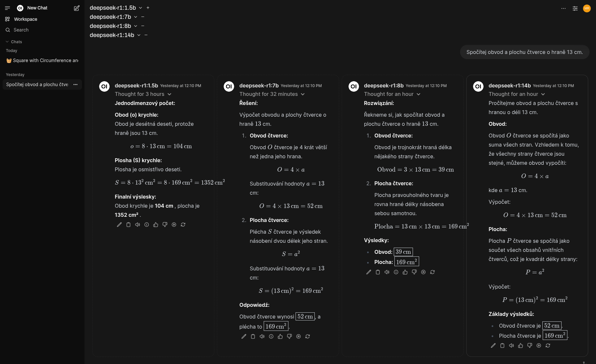This screenshot has height=364, width=596.
Task: Give thumbs up to 14b response
Action: pos(521,345)
